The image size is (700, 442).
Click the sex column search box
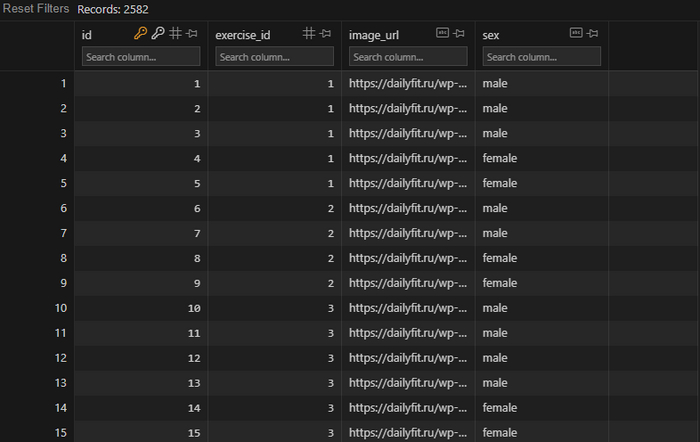pos(541,57)
